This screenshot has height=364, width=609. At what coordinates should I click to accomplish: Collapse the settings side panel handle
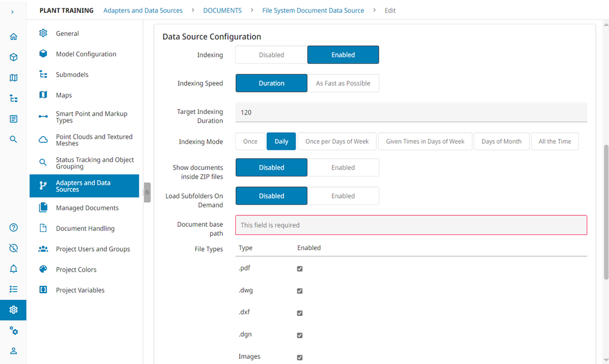[x=147, y=193]
